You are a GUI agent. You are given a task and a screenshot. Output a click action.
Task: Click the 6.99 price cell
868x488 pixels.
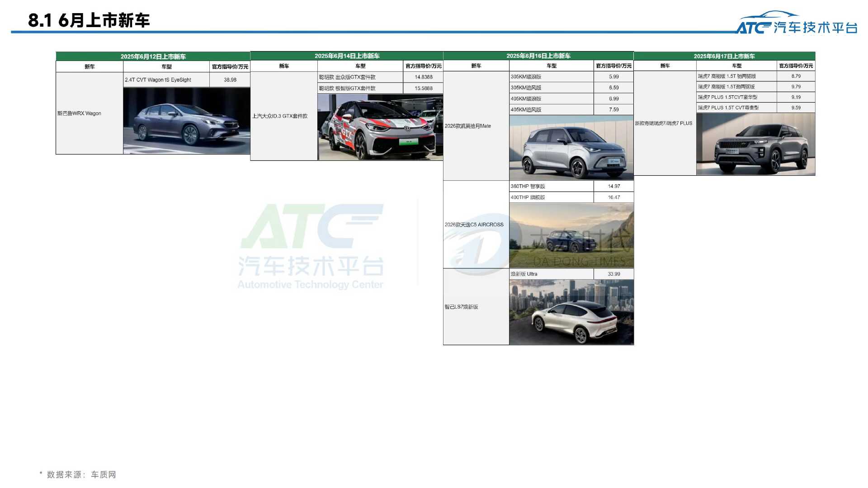coord(613,99)
